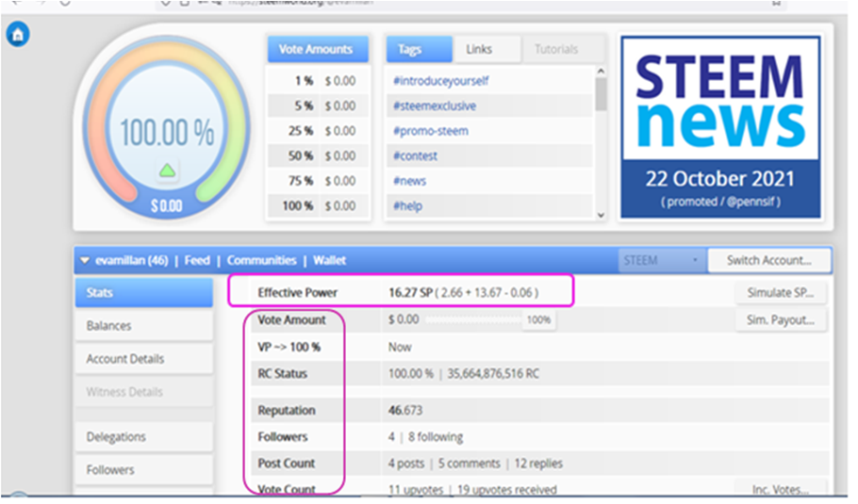Click the Simulate SP button
The width and height of the screenshot is (858, 504).
(781, 292)
